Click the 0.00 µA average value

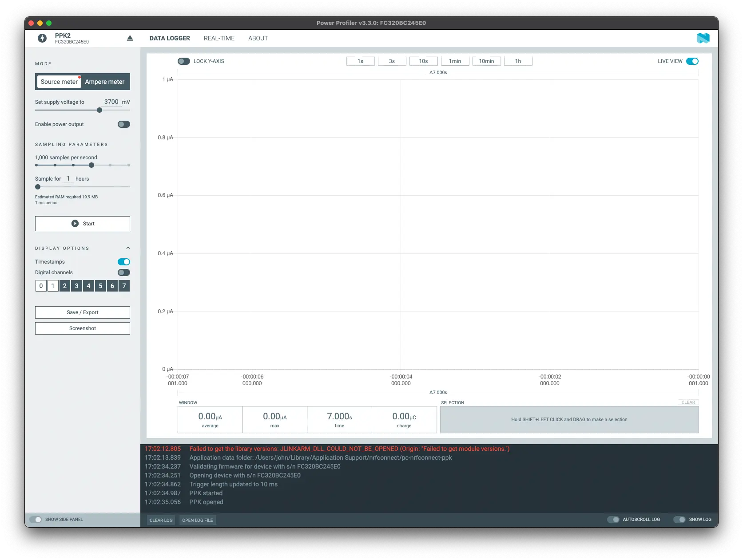210,417
